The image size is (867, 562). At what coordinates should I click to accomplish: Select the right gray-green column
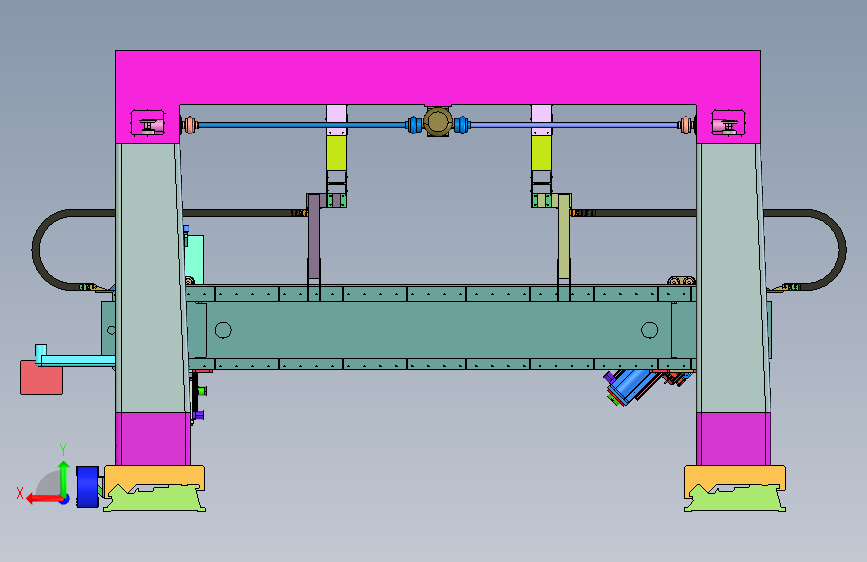coord(732,278)
